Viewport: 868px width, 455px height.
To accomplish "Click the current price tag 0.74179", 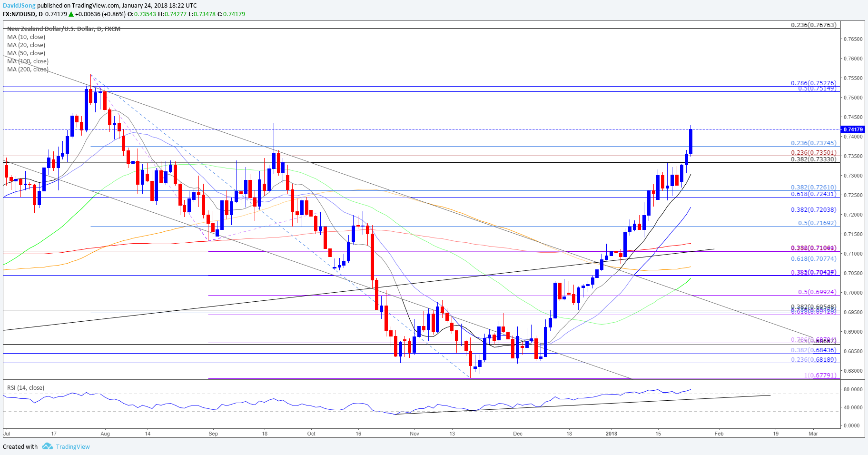I will click(853, 129).
